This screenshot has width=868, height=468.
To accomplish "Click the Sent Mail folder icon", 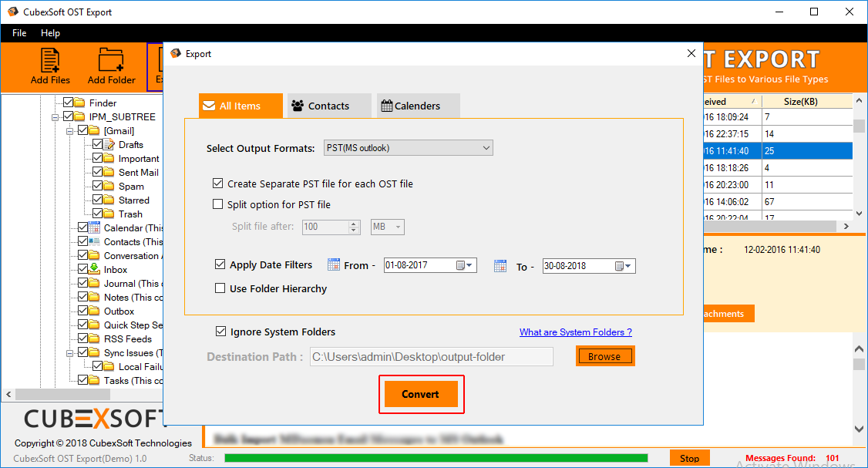I will [109, 172].
